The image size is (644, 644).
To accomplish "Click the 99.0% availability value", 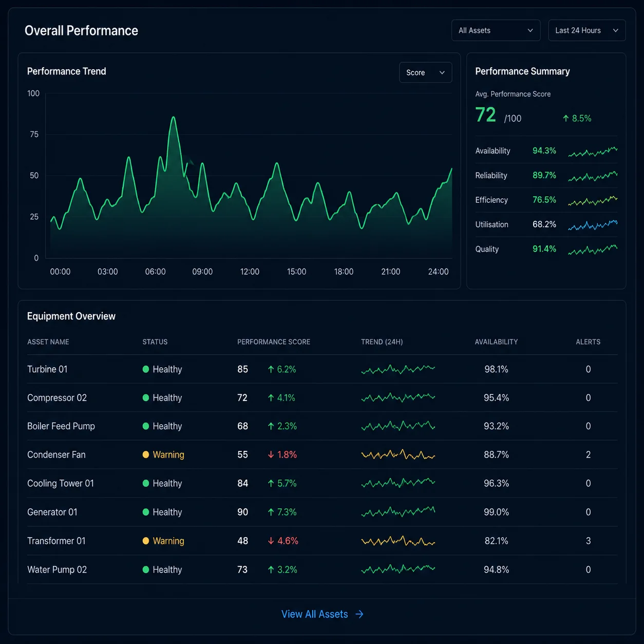I will (x=496, y=512).
